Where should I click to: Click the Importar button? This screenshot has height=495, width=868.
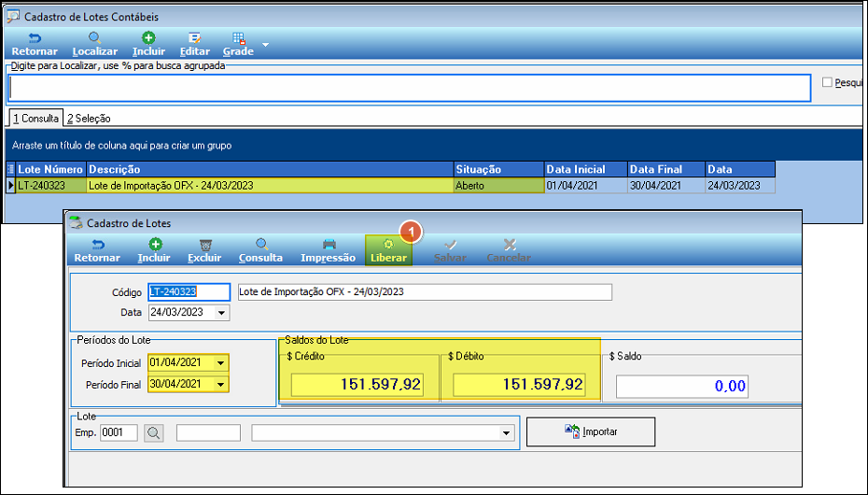[591, 431]
